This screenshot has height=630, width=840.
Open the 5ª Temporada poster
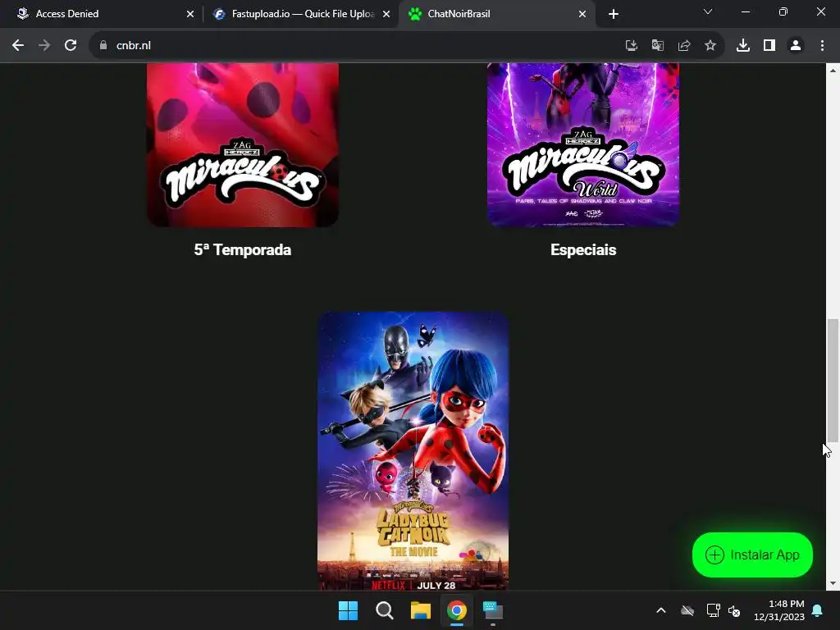[x=243, y=144]
